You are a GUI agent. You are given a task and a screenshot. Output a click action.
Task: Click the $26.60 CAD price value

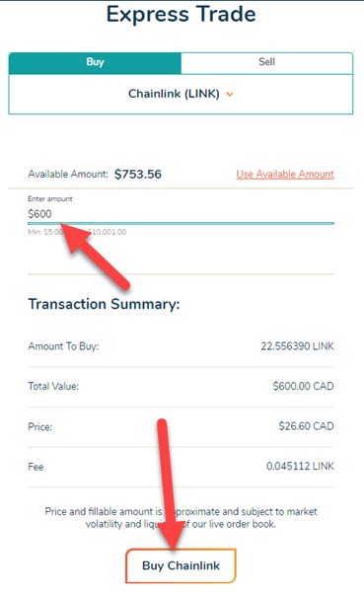306,426
